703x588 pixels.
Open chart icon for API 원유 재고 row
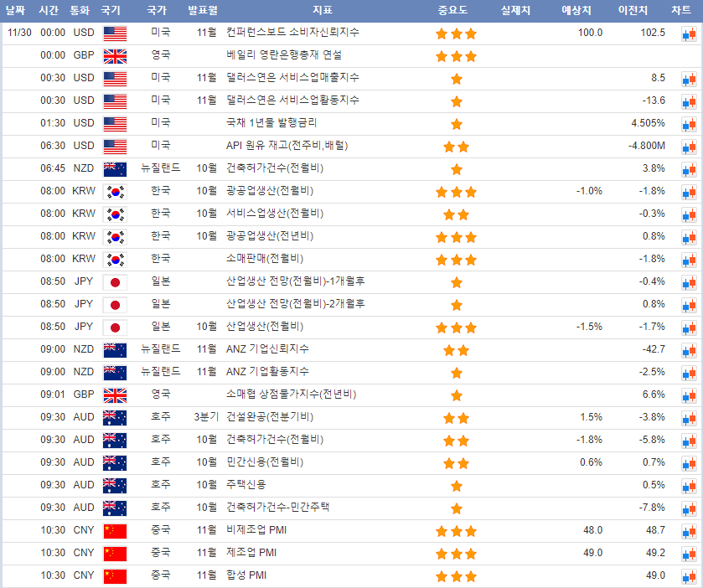(688, 147)
